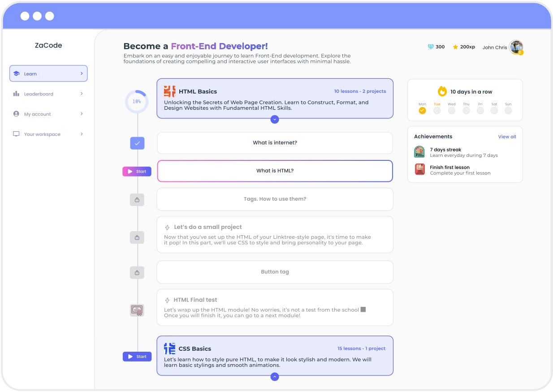Image resolution: width=553 pixels, height=392 pixels.
Task: Click the streak flame icon
Action: [442, 91]
